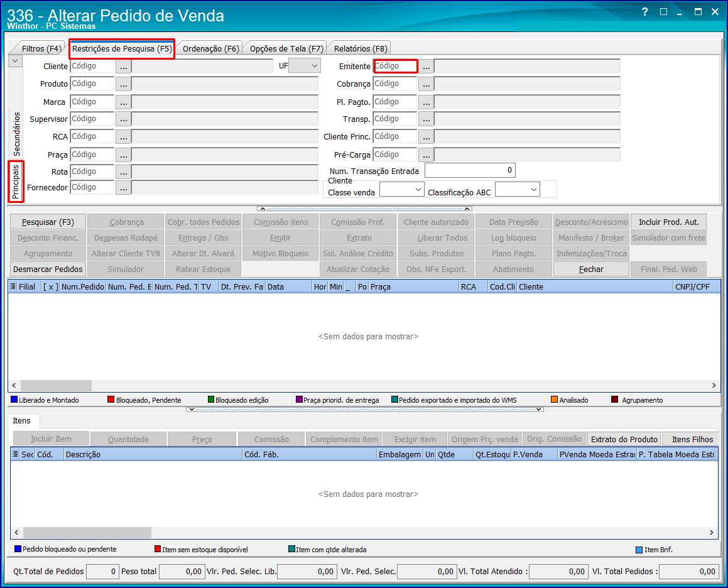Open Rota lookup ellipsis button
728x588 pixels.
click(x=124, y=172)
